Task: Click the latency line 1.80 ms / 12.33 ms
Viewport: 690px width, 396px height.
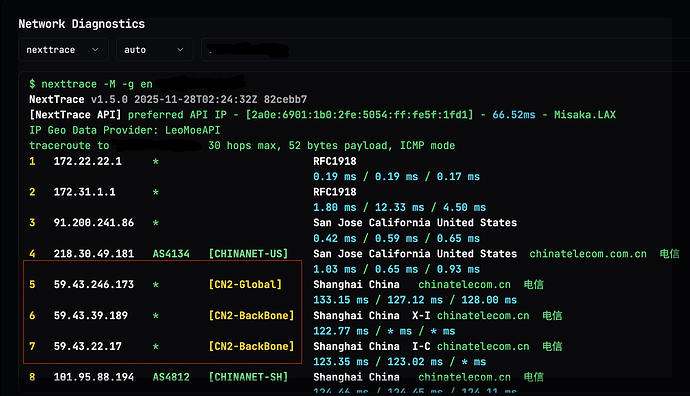Action: pos(400,207)
